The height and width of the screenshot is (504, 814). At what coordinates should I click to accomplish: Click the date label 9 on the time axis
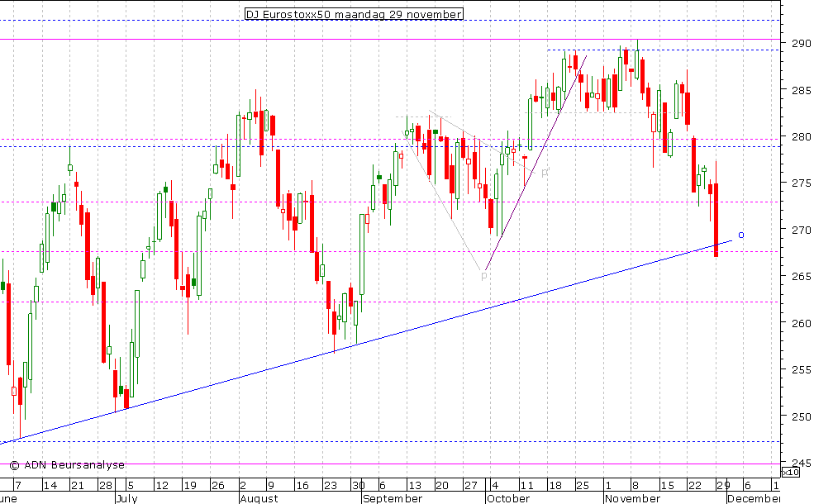click(x=270, y=485)
